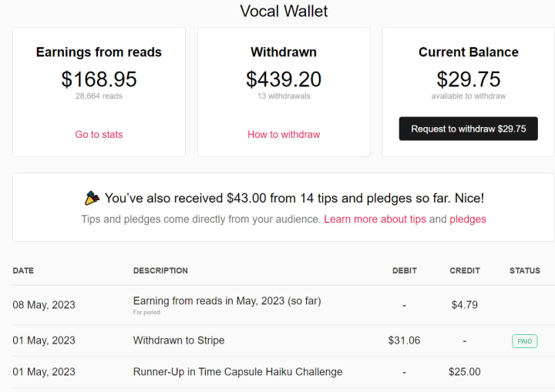Select the STATUS column header
The image size is (555, 392).
tap(525, 270)
